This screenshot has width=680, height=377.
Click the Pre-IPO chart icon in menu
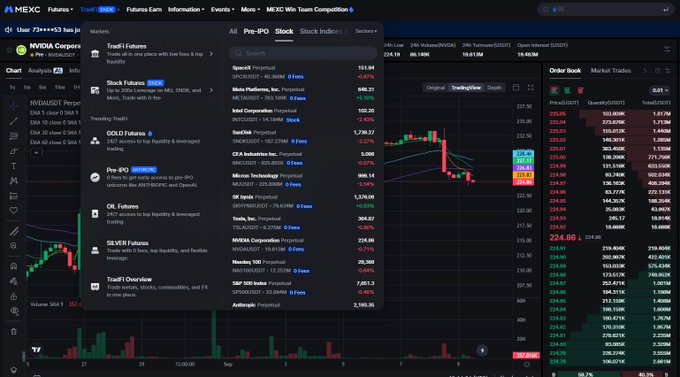tap(95, 177)
